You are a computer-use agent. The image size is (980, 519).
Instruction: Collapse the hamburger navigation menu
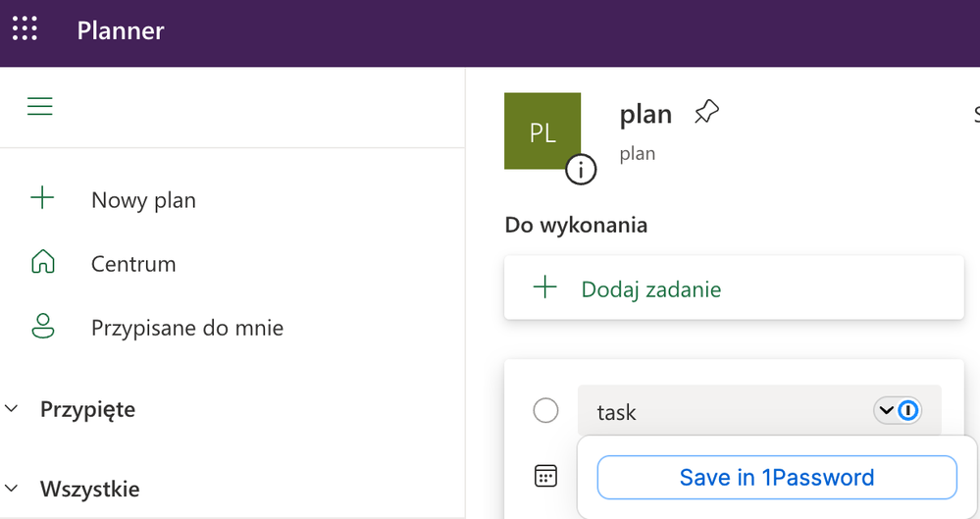pyautogui.click(x=40, y=107)
